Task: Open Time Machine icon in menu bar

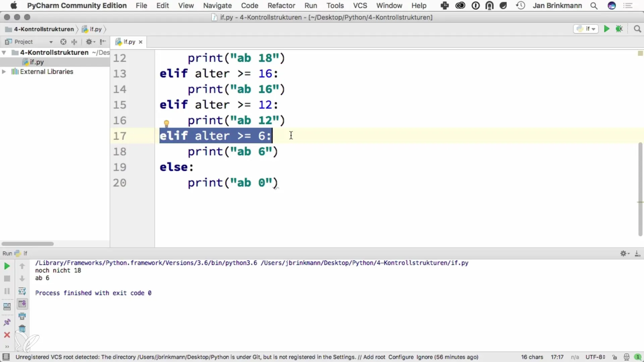Action: point(520,5)
